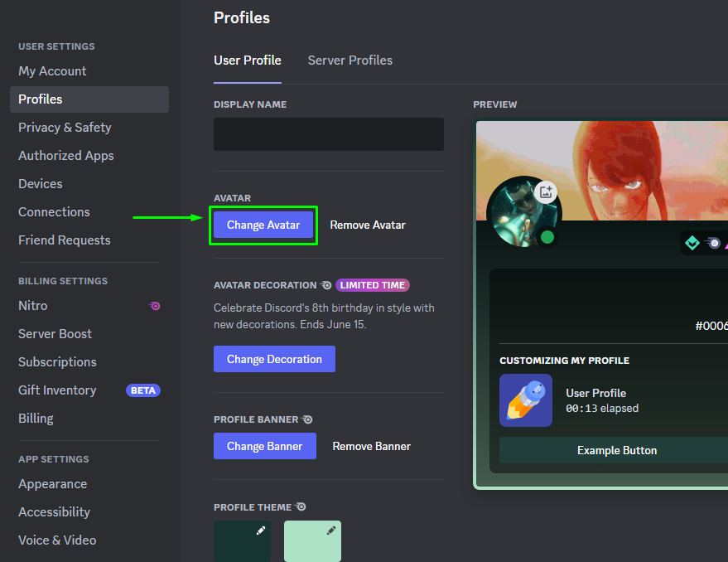Image resolution: width=728 pixels, height=562 pixels.
Task: Click the teal diamond badge in preview
Action: (692, 243)
